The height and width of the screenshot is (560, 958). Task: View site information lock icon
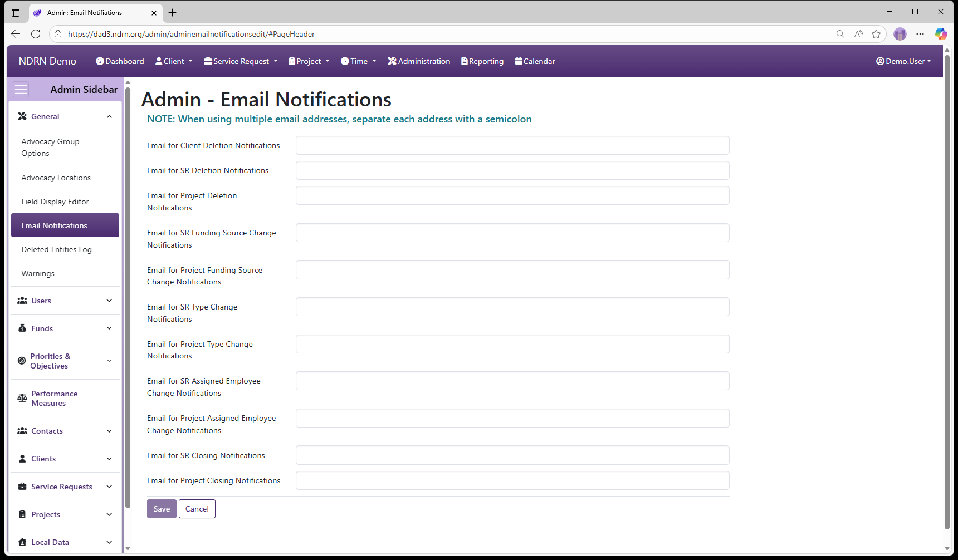pyautogui.click(x=58, y=34)
